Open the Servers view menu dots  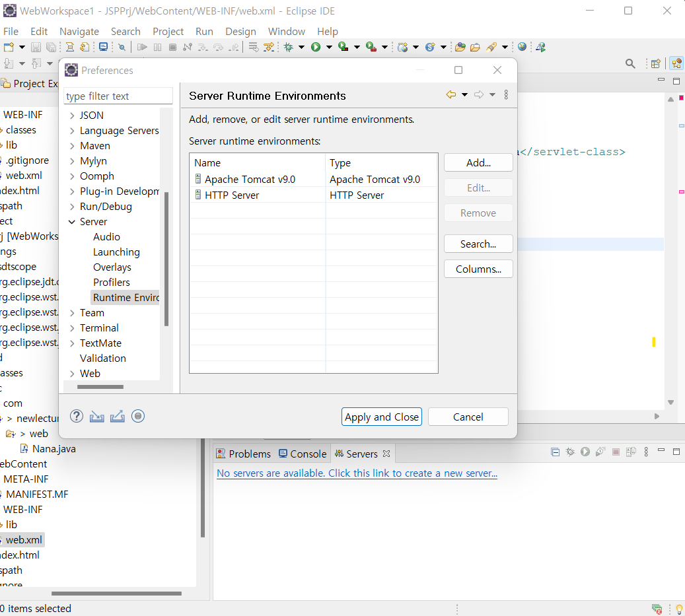[646, 452]
